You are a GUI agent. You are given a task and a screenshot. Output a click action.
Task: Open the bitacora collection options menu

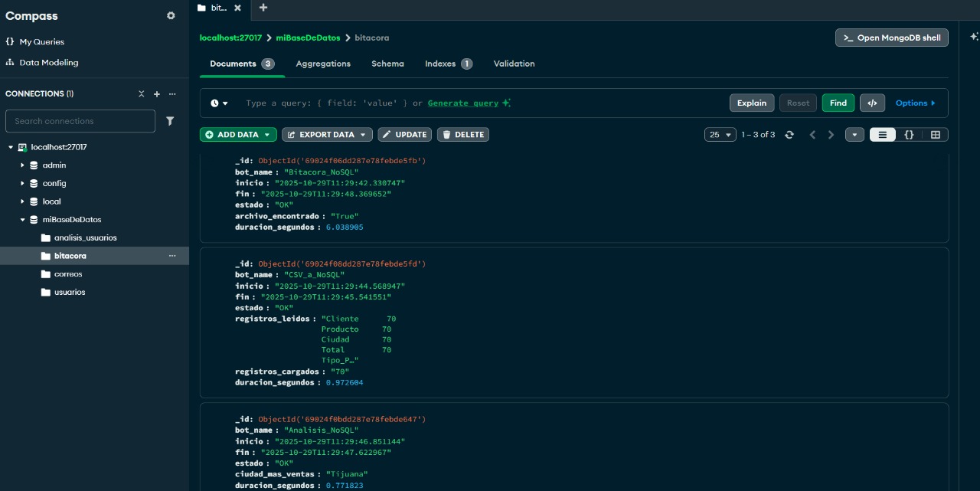[172, 256]
